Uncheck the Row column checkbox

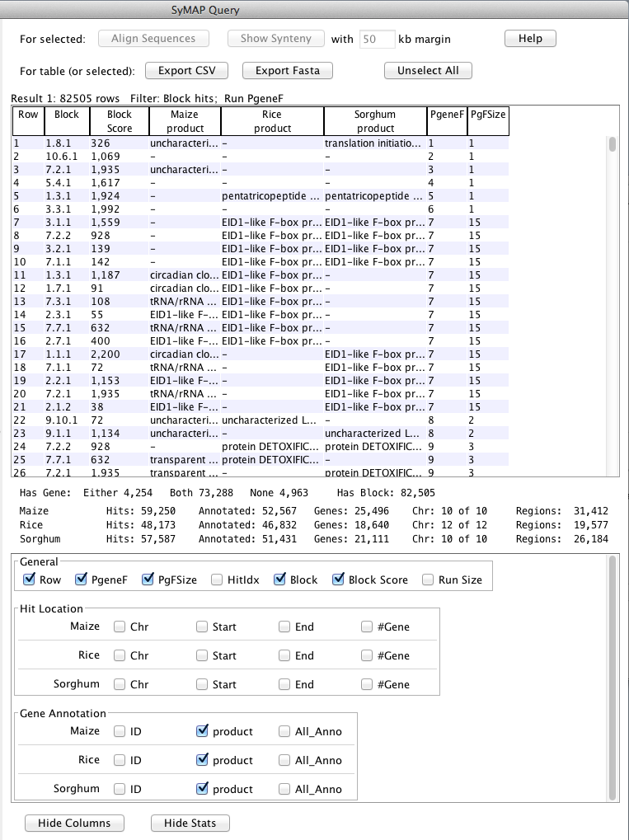[30, 580]
